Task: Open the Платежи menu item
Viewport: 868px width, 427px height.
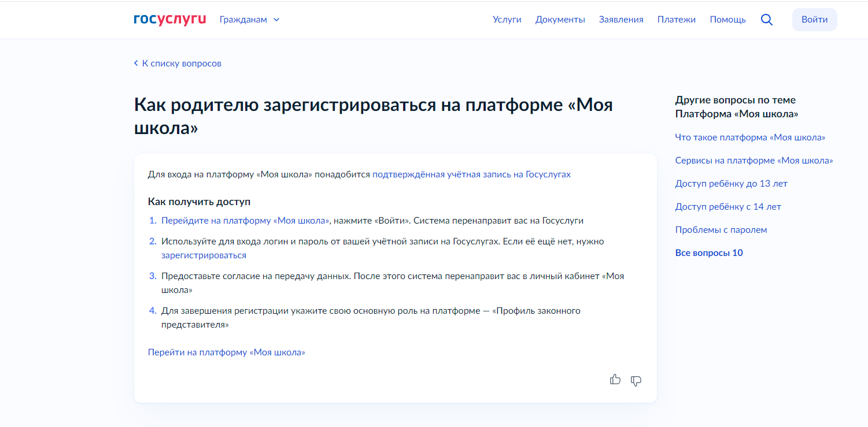Action: (677, 20)
